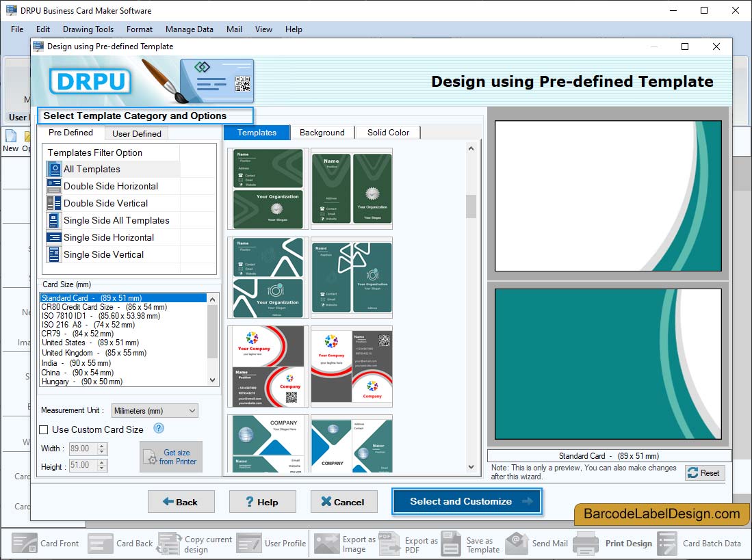Click the white card front preview
This screenshot has width=752, height=560.
pyautogui.click(x=608, y=196)
